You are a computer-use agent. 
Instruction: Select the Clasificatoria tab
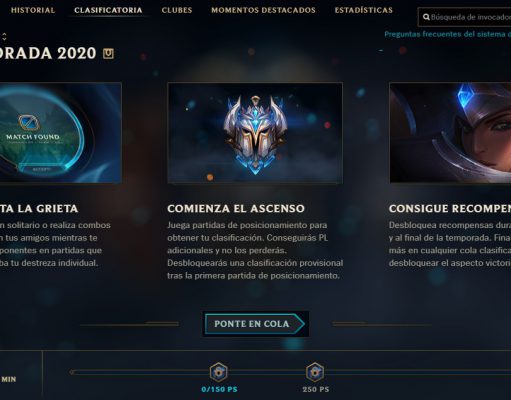pyautogui.click(x=108, y=10)
